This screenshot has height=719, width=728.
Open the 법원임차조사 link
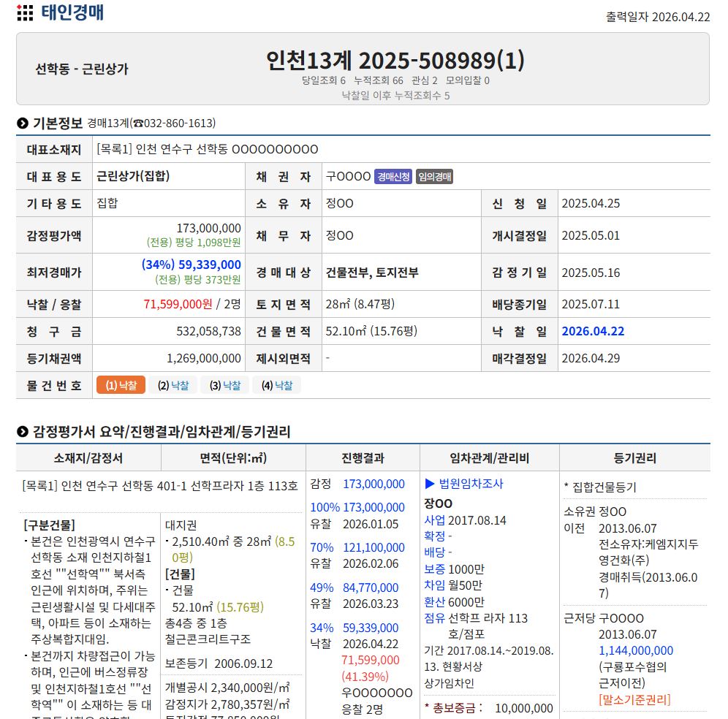click(x=471, y=484)
